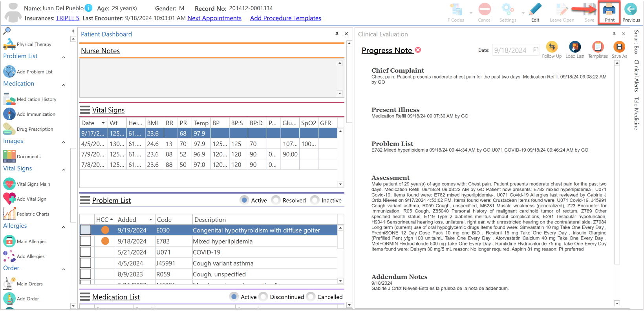
Task: Click the Save As icon
Action: pos(619,47)
